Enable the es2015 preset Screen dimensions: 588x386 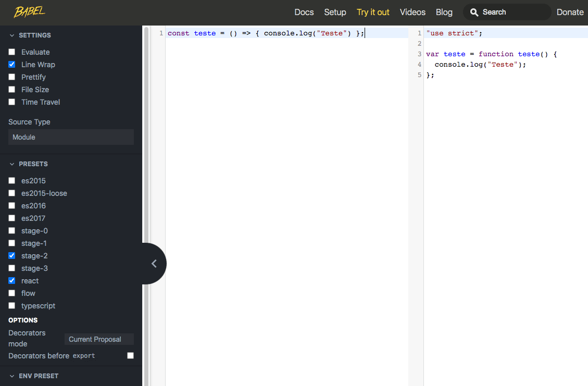[x=11, y=180]
